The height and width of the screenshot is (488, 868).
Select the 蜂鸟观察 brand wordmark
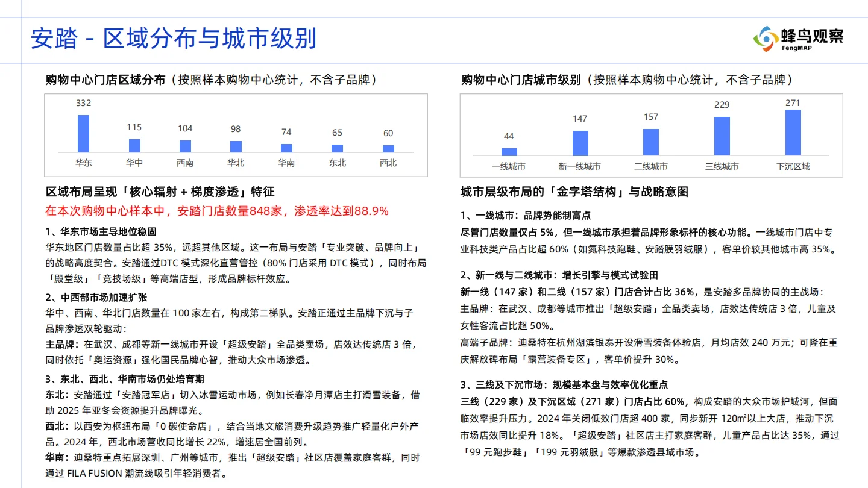813,33
